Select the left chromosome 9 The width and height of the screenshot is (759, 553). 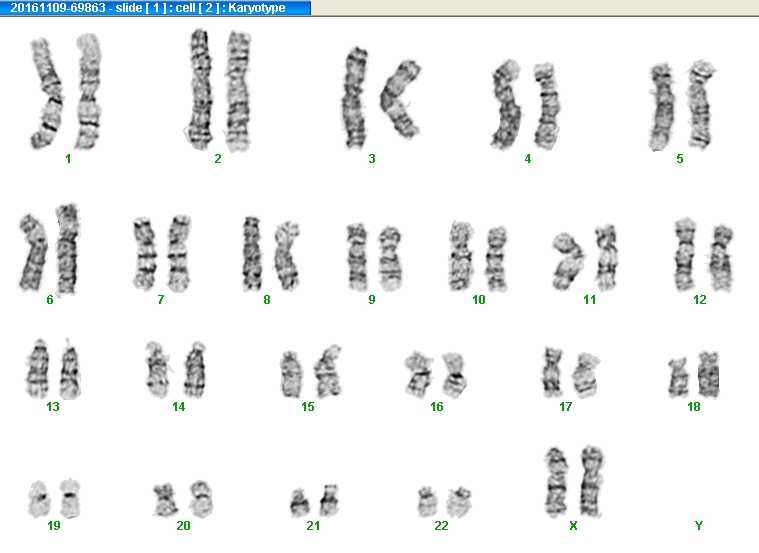357,257
